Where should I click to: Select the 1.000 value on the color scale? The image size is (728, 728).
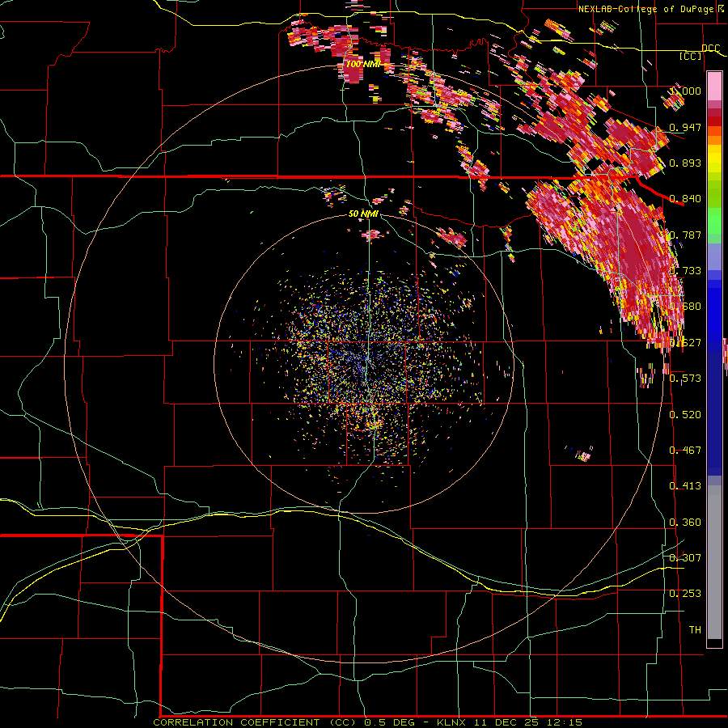pyautogui.click(x=685, y=91)
